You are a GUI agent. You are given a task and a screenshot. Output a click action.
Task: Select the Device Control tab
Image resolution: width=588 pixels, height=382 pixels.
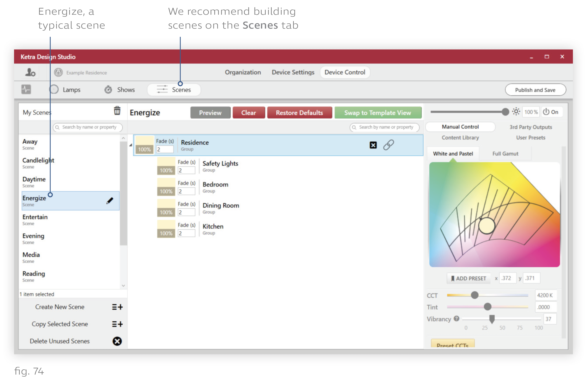pos(345,72)
